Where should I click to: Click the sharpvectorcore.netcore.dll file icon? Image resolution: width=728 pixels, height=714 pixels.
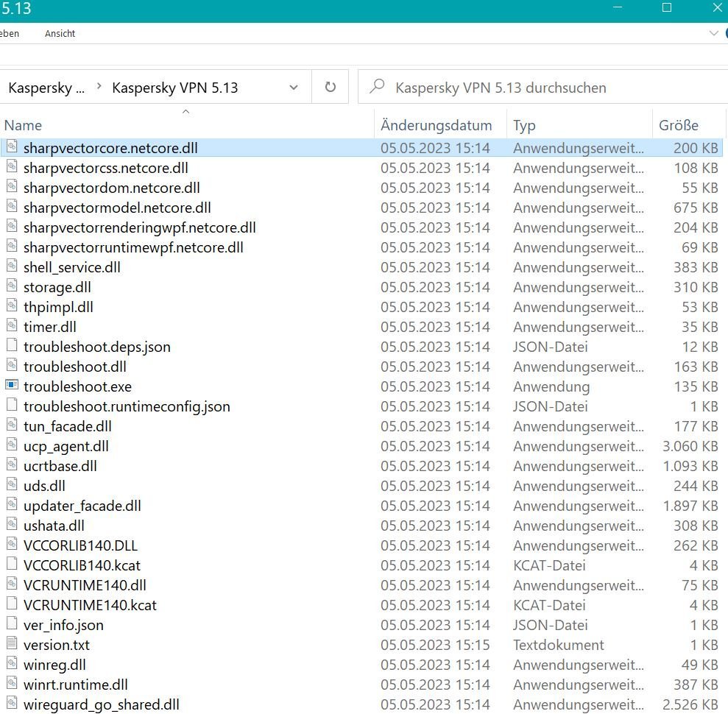(12, 146)
